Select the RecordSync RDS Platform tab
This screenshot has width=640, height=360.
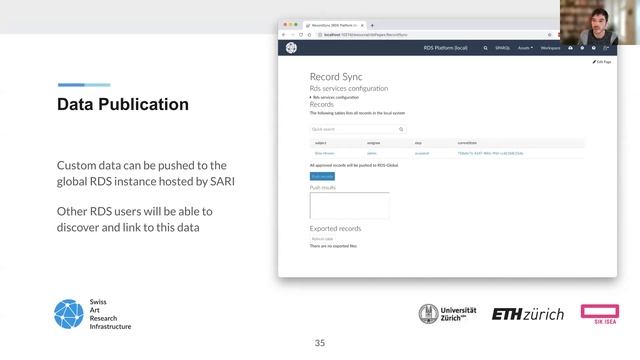(x=334, y=25)
